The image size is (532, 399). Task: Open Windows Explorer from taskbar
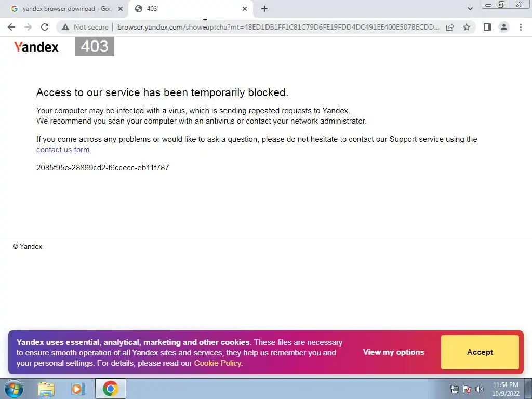[46, 389]
